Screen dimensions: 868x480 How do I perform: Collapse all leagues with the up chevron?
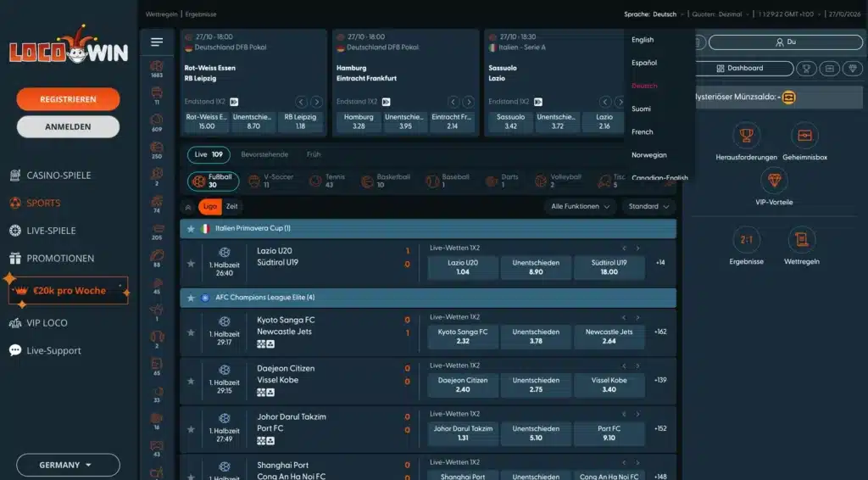[188, 207]
